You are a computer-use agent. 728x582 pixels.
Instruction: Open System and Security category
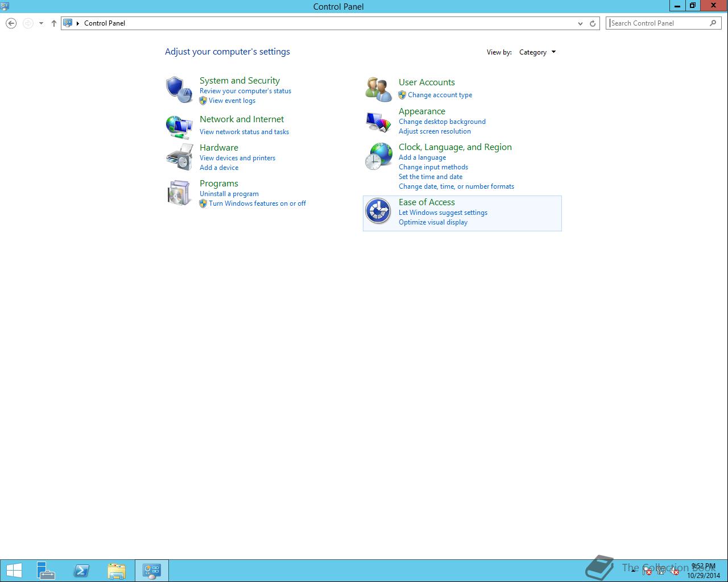(239, 81)
